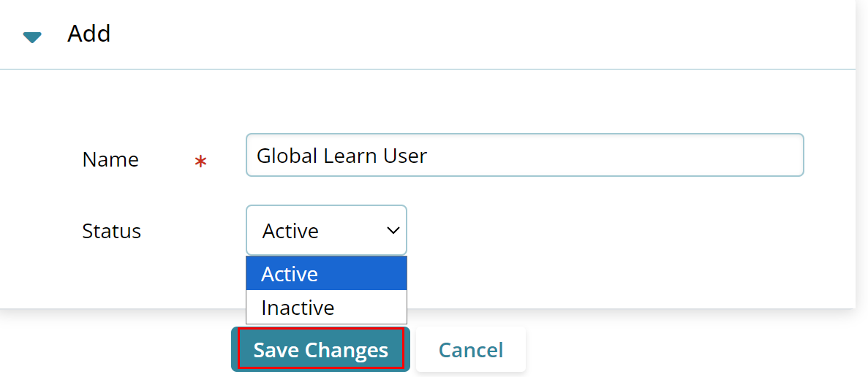
Task: Click the Status field label
Action: click(111, 231)
